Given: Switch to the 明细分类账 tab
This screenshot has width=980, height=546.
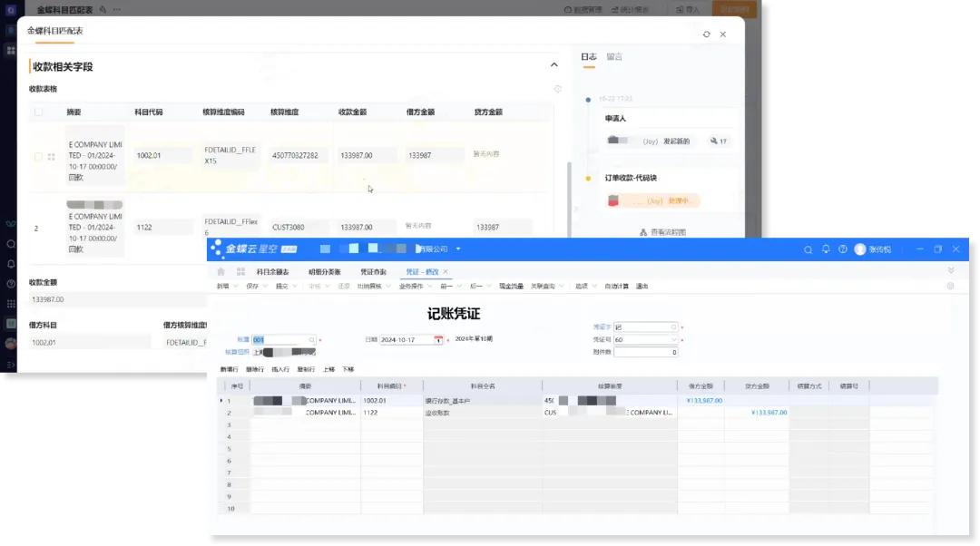Looking at the screenshot, I should (x=324, y=272).
